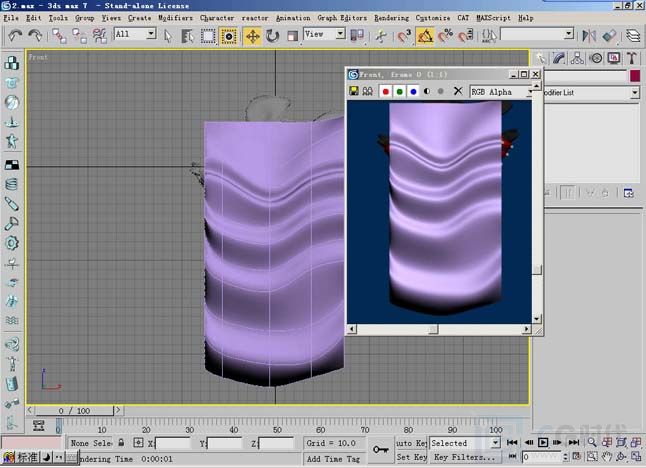The height and width of the screenshot is (468, 646).
Task: Switch to the Utilities hammer tab
Action: coord(632,58)
